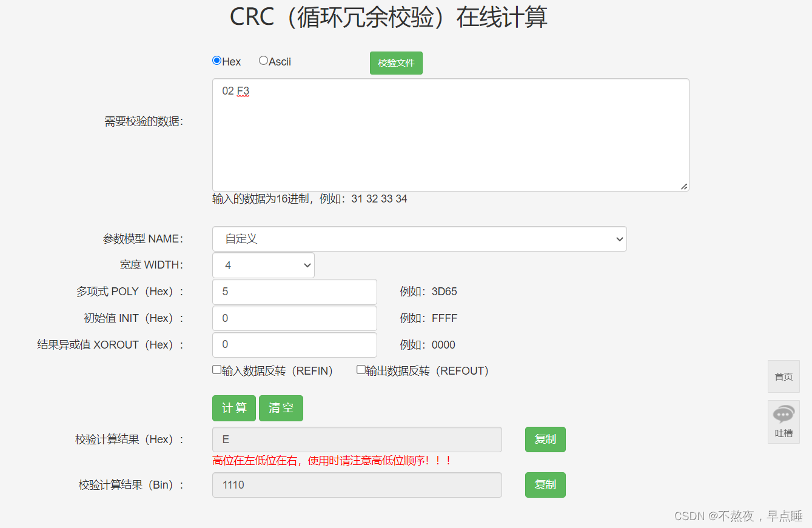The width and height of the screenshot is (812, 528).
Task: Click the 清空 button
Action: 281,408
